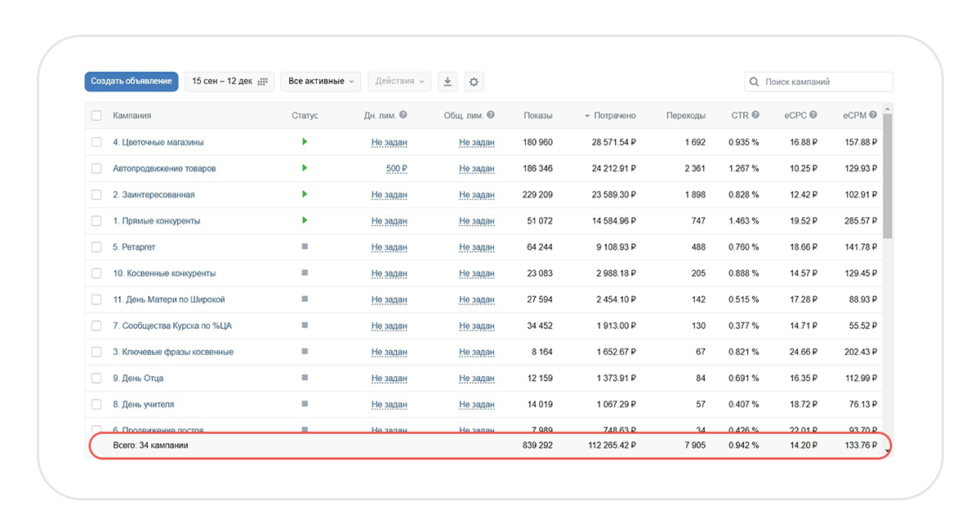Image resolution: width=980 pixels, height=532 pixels.
Task: Sort table by Показы column header
Action: tap(537, 116)
